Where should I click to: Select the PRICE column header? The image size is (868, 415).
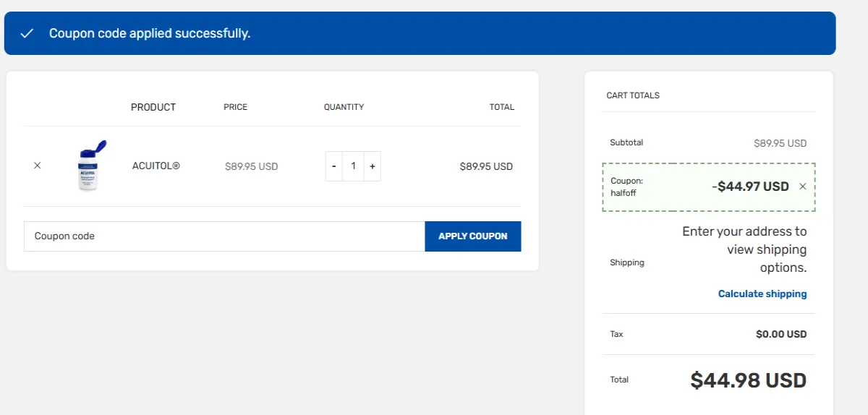tap(236, 107)
